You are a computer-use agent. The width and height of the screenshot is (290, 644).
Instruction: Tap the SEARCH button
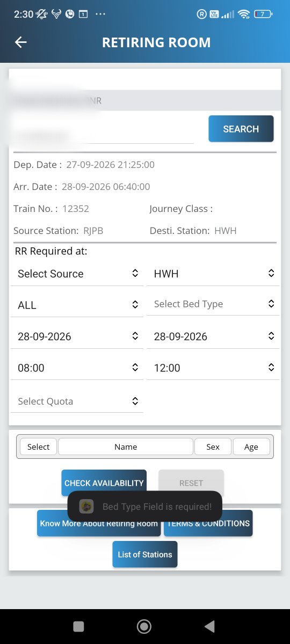click(x=241, y=129)
